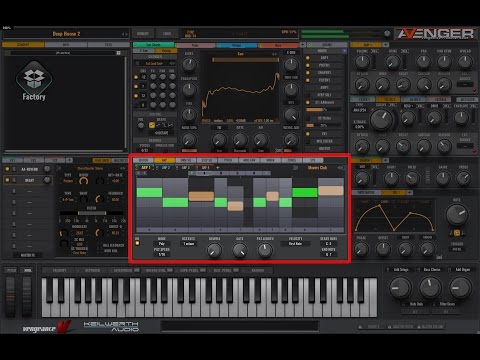The width and height of the screenshot is (480, 360).
Task: Toggle the second effect slot light
Action: [x=7, y=180]
